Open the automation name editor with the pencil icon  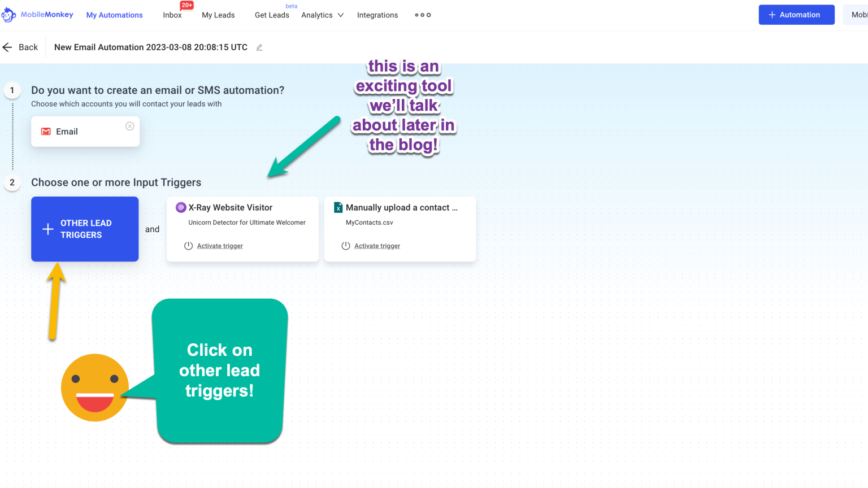[x=259, y=47]
